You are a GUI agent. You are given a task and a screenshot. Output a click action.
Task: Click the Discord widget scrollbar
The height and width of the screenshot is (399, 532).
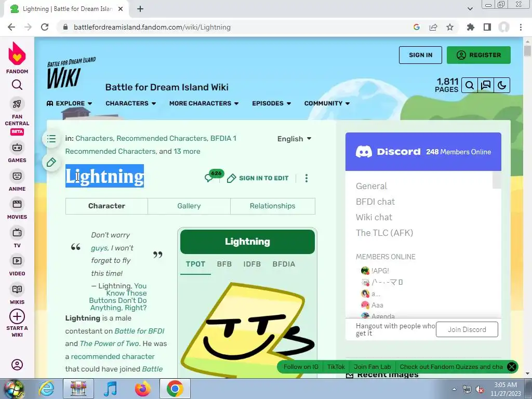pos(497,180)
